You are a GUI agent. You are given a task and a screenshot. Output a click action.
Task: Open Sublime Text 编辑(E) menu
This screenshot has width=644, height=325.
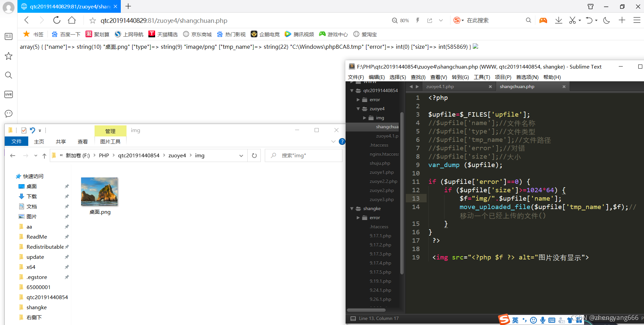377,77
